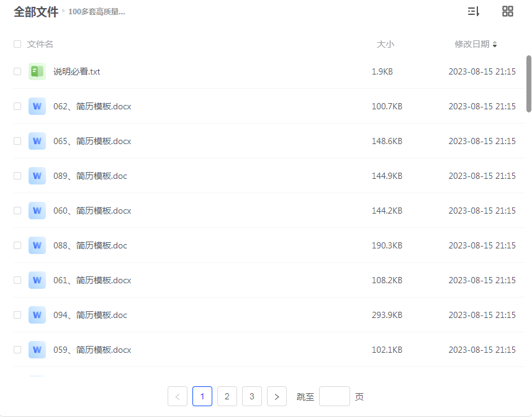The width and height of the screenshot is (532, 418).
Task: Click the Word icon of 088、简历模板.doc
Action: 37,245
